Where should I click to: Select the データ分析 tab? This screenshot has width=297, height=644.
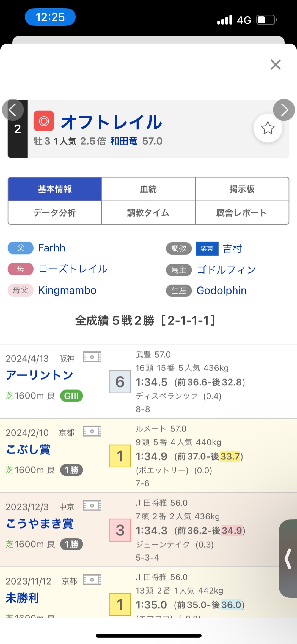point(55,213)
